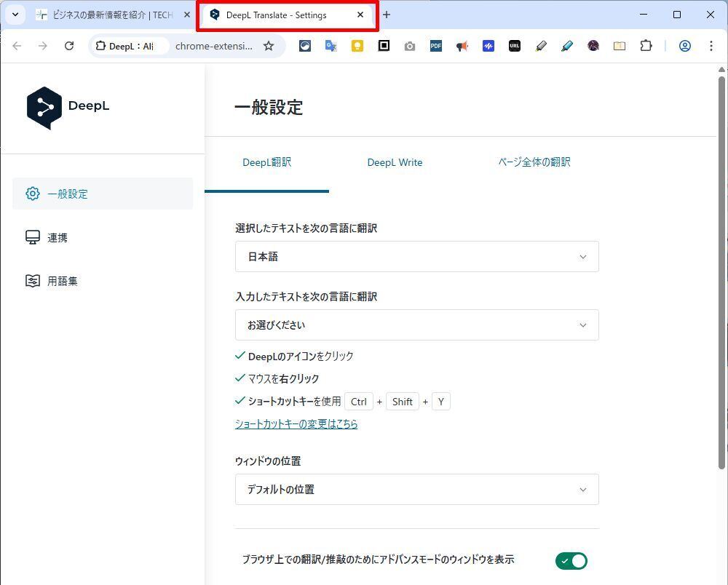Open the tab search dropdown arrow
This screenshot has width=728, height=585.
pyautogui.click(x=15, y=15)
